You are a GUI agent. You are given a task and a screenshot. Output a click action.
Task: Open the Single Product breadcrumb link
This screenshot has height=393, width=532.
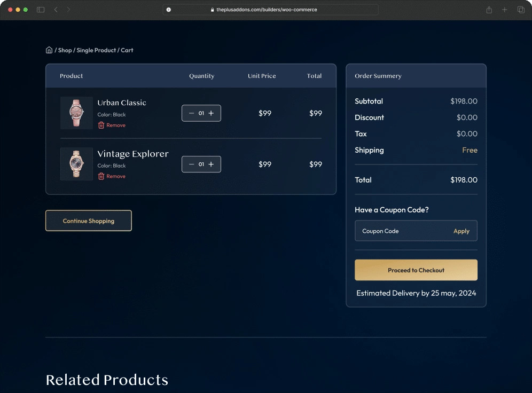coord(96,50)
